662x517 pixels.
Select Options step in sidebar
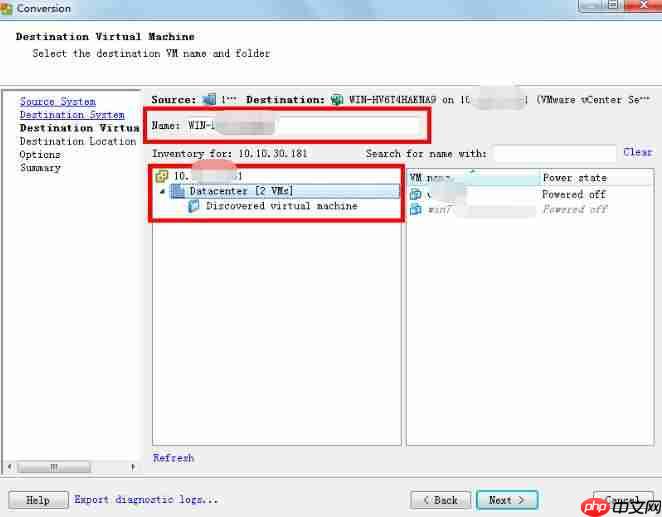tap(40, 154)
